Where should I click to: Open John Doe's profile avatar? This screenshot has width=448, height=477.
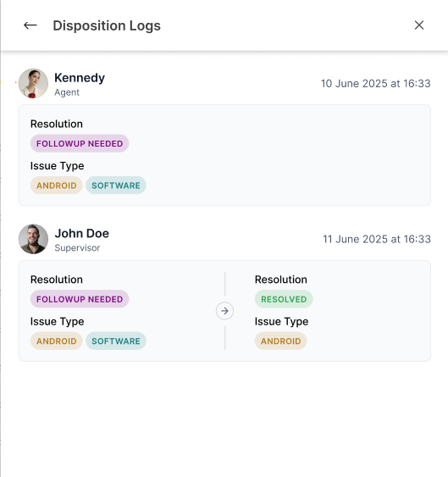tap(33, 239)
